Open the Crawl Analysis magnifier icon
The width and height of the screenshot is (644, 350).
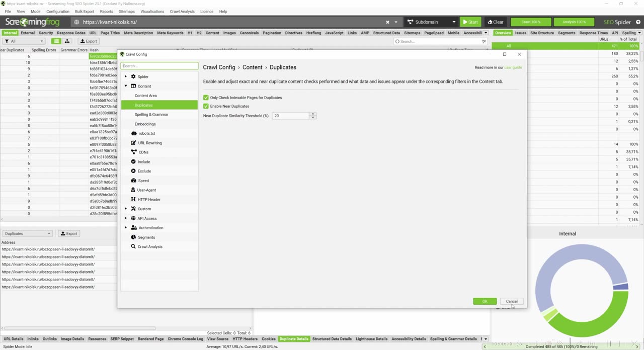click(x=133, y=246)
